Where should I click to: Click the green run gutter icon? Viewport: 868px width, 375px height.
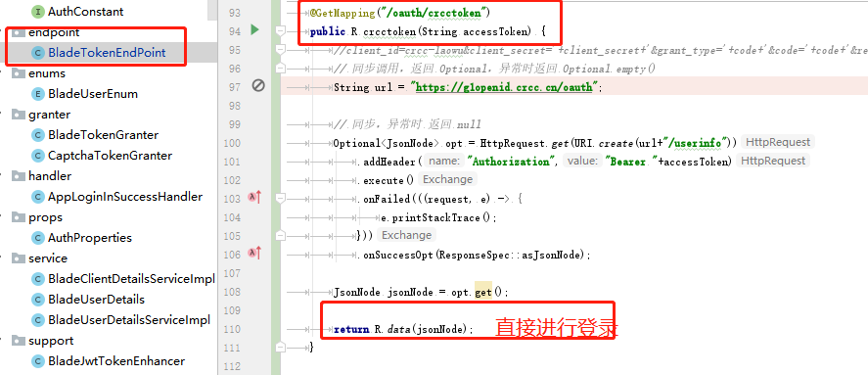click(x=254, y=30)
